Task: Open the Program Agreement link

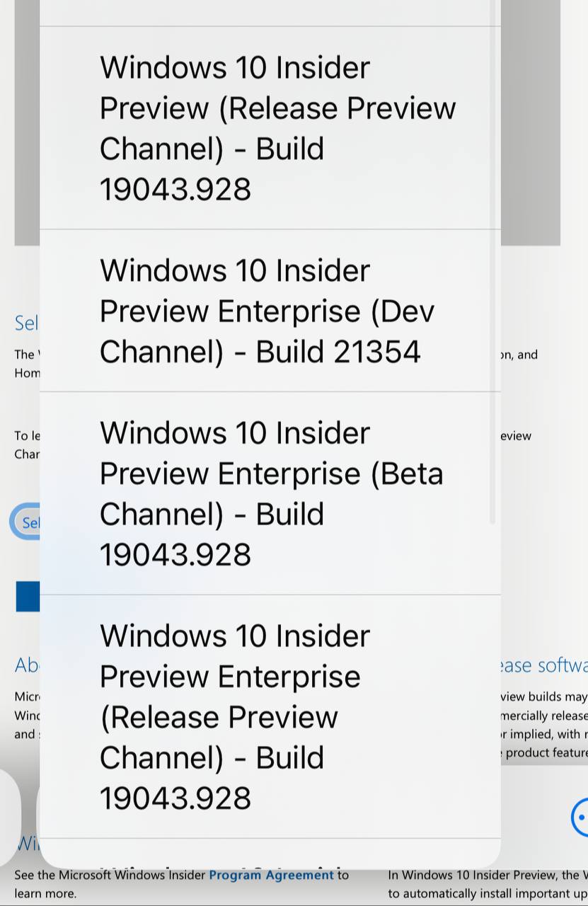Action: click(271, 875)
